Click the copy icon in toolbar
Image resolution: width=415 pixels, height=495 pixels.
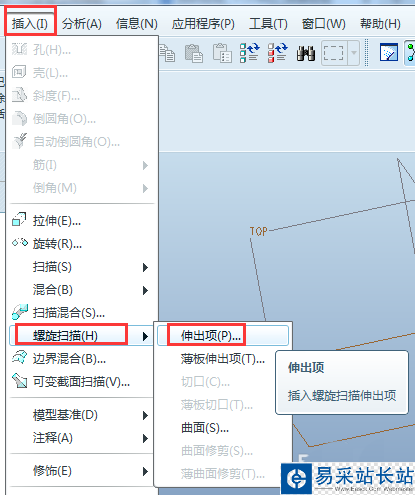167,53
